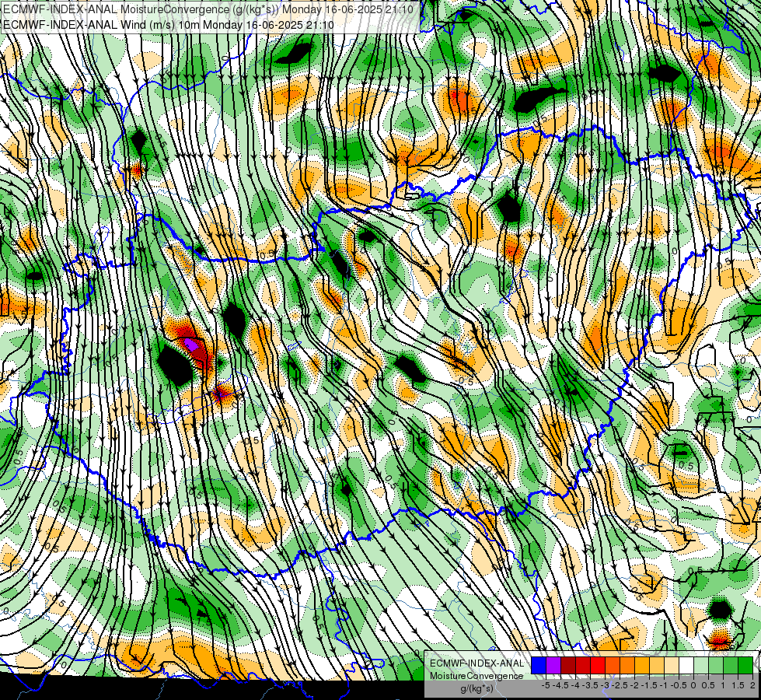761x700 pixels.
Task: Click the '2' tick label at scale end
Action: (x=752, y=685)
